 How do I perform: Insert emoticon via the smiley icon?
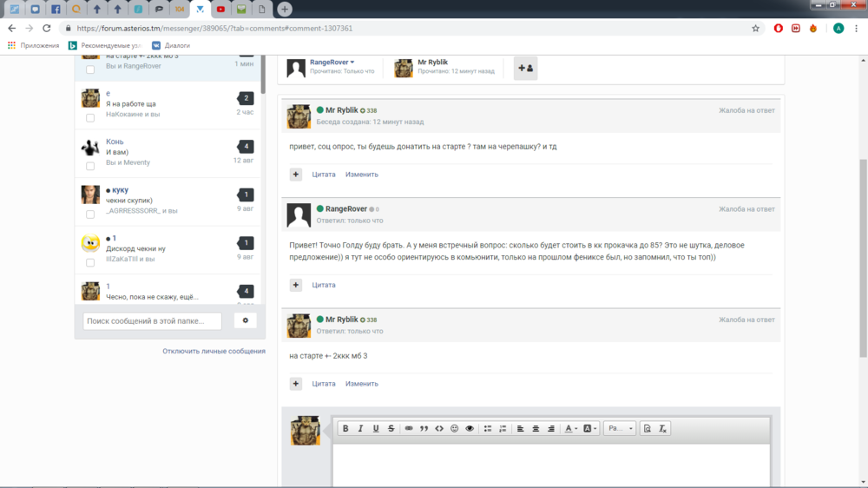tap(454, 428)
